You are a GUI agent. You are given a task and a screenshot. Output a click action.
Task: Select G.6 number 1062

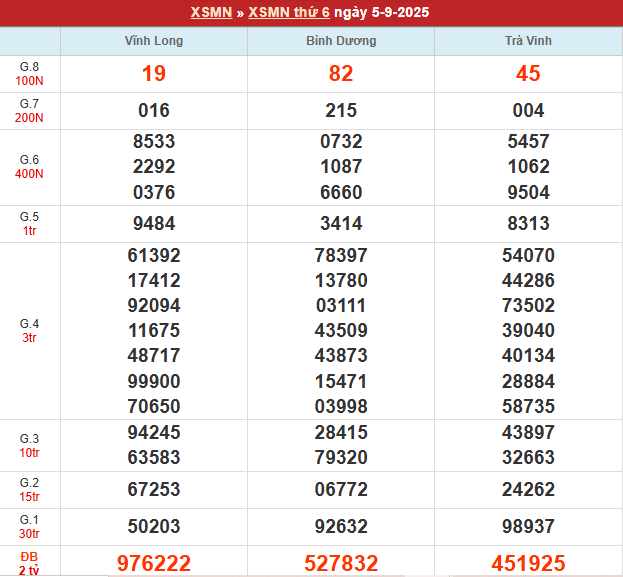click(x=528, y=167)
